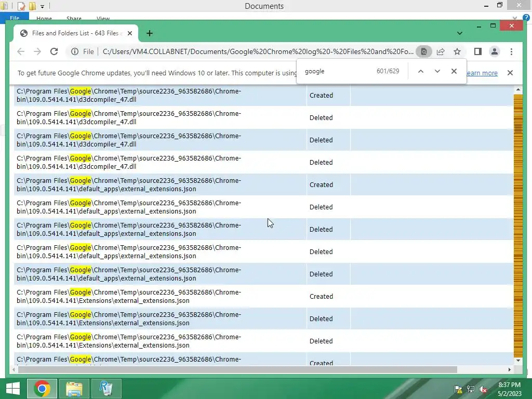
Task: Click Chrome icon in the taskbar
Action: [42, 389]
